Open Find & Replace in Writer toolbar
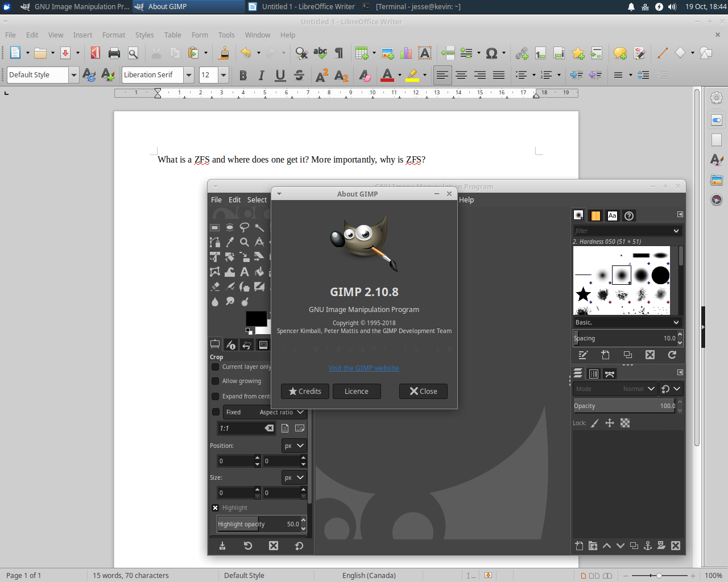The image size is (728, 582). [302, 53]
